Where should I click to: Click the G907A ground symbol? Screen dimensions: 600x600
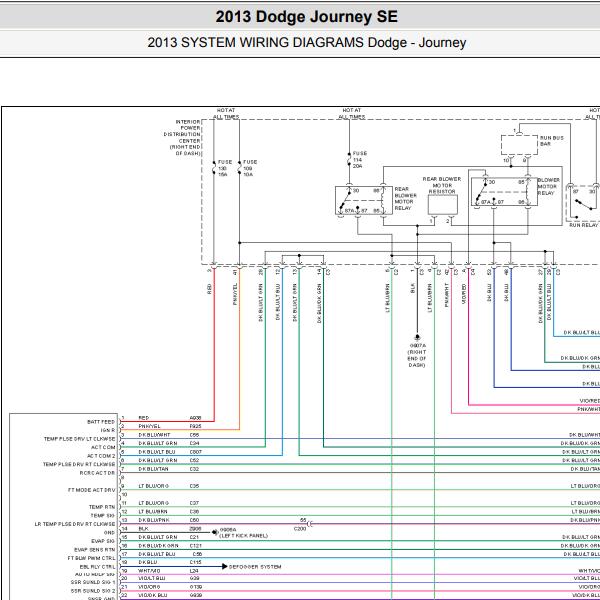pyautogui.click(x=417, y=337)
